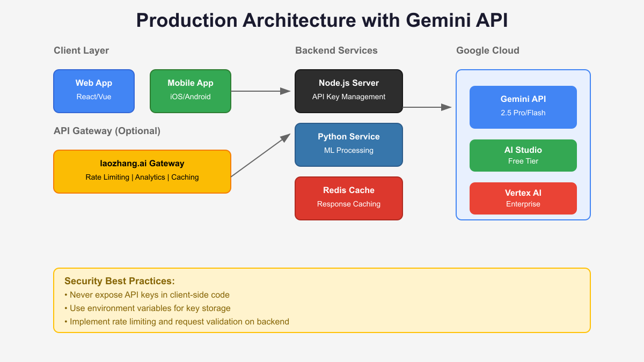
Task: Click 'Use environment variables for key storage'
Action: point(148,308)
